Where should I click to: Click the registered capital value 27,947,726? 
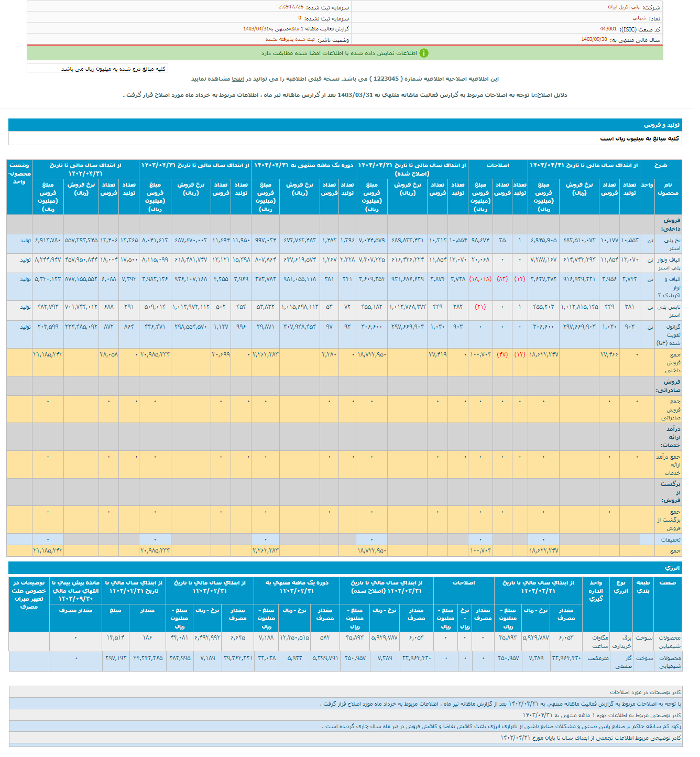tap(291, 7)
